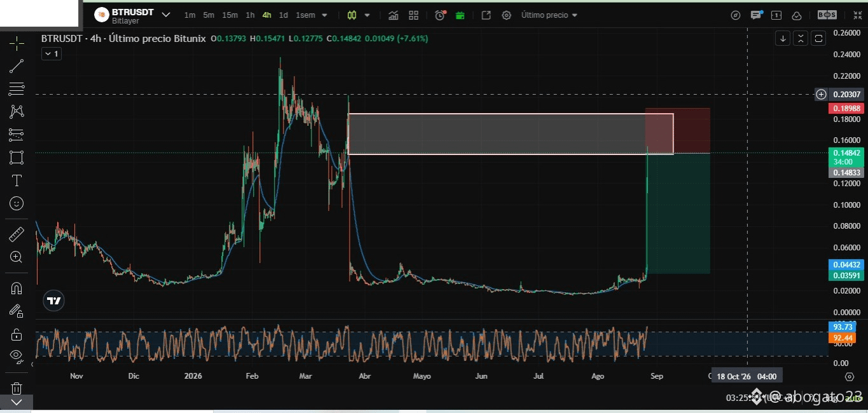868x413 pixels.
Task: Open the forecasting and measurement position tools
Action: coord(17,134)
